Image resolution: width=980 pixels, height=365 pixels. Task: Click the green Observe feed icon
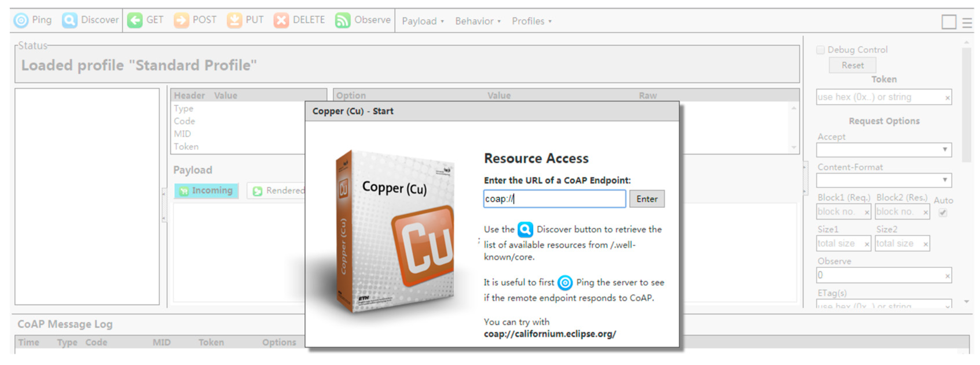342,20
